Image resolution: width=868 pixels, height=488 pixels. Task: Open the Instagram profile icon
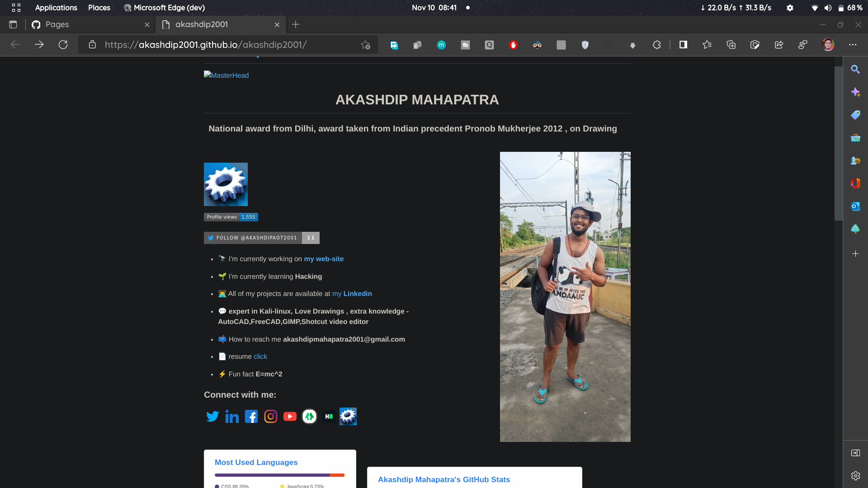coord(270,416)
